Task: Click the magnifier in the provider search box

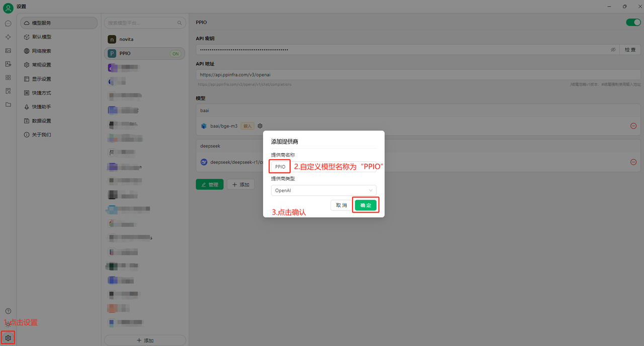Action: coord(180,23)
